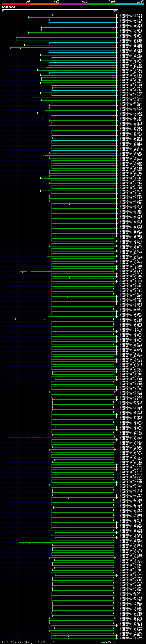Open hit UniRef100_B0TGJ1

click(x=131, y=437)
